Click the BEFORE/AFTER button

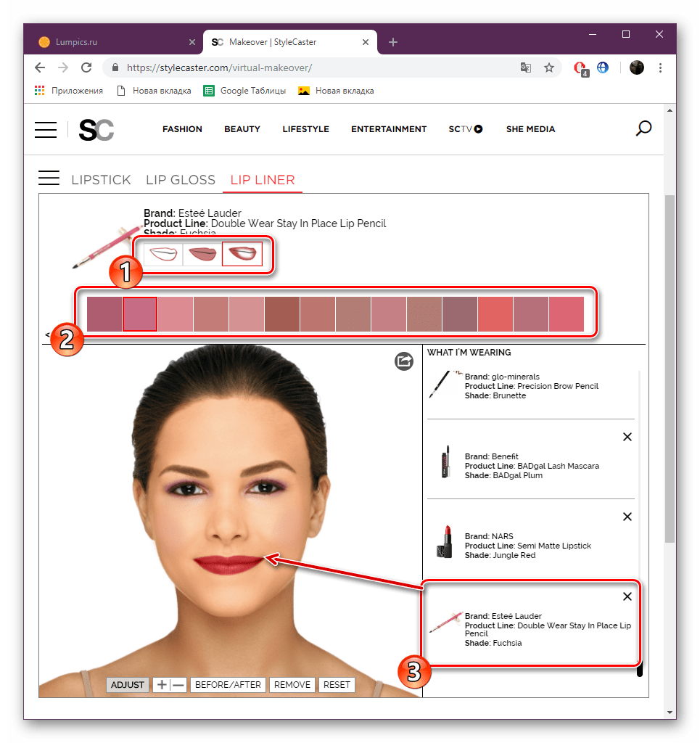coord(227,684)
